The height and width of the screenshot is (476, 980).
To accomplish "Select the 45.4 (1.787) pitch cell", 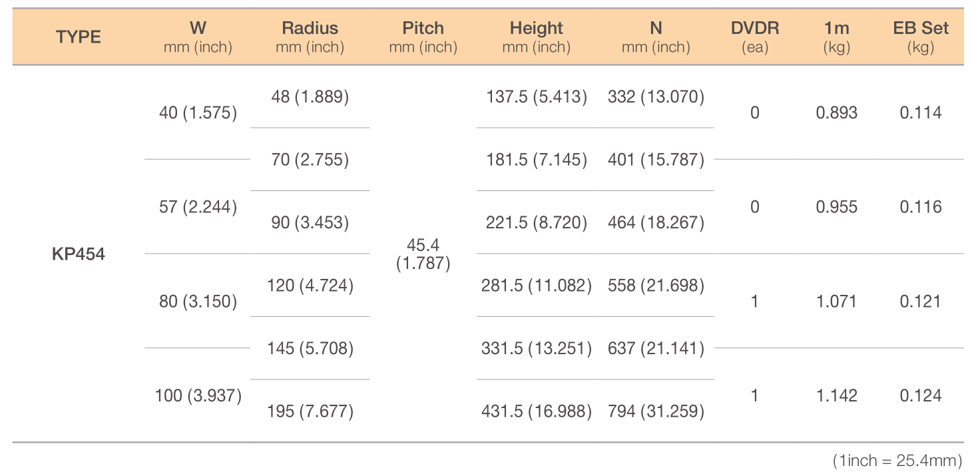I will tap(423, 254).
